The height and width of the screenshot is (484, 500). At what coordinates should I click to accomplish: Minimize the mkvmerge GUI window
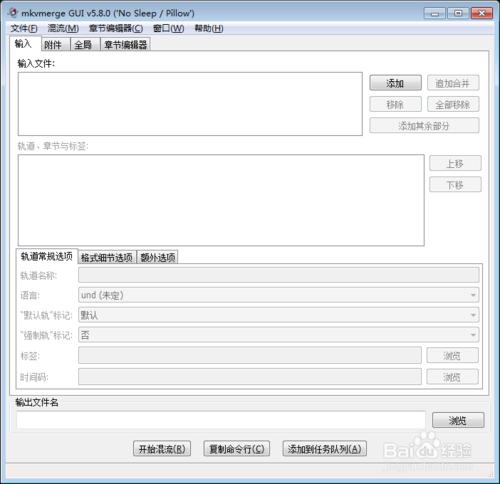coord(434,13)
